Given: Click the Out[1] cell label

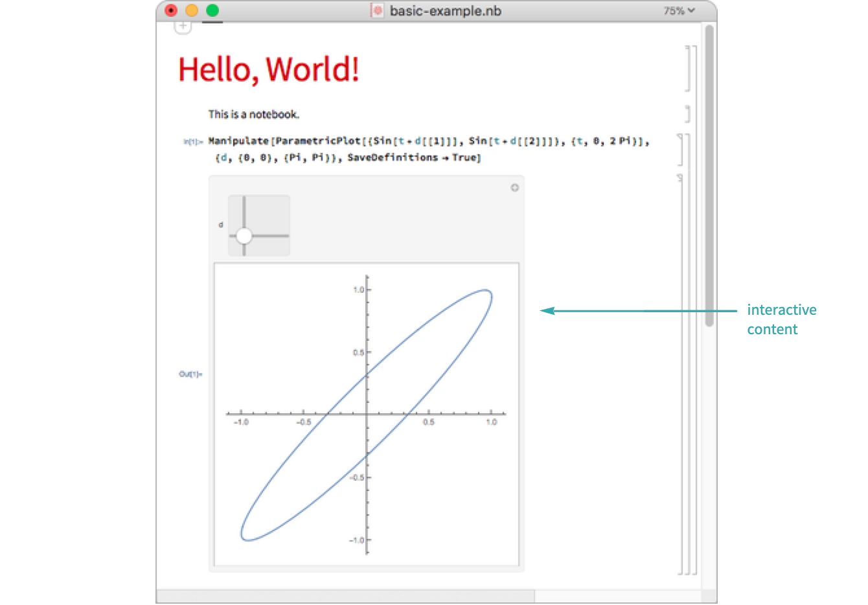Looking at the screenshot, I should pos(190,374).
